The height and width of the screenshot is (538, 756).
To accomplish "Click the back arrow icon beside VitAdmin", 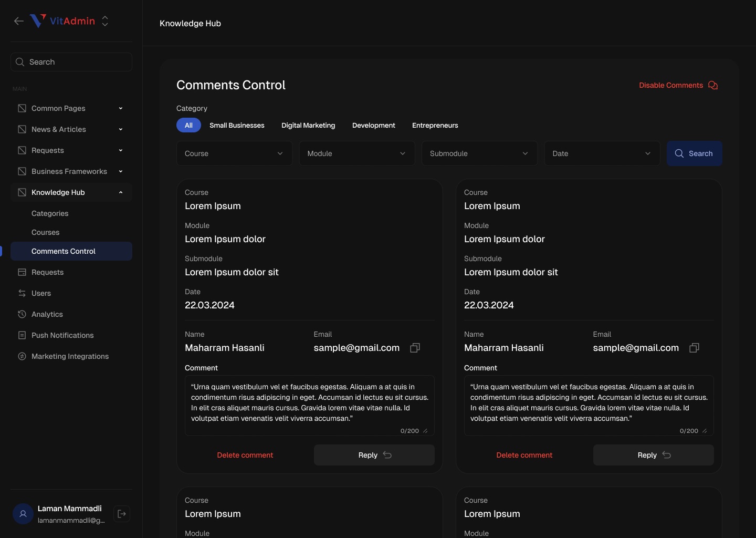I will point(19,21).
